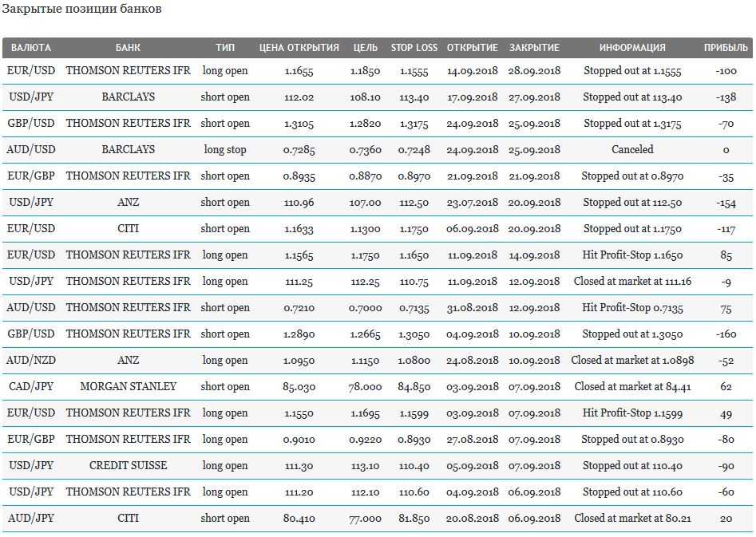Viewport: 756px width, 537px height.
Task: Click the STOP LOSS column header
Action: [x=414, y=48]
